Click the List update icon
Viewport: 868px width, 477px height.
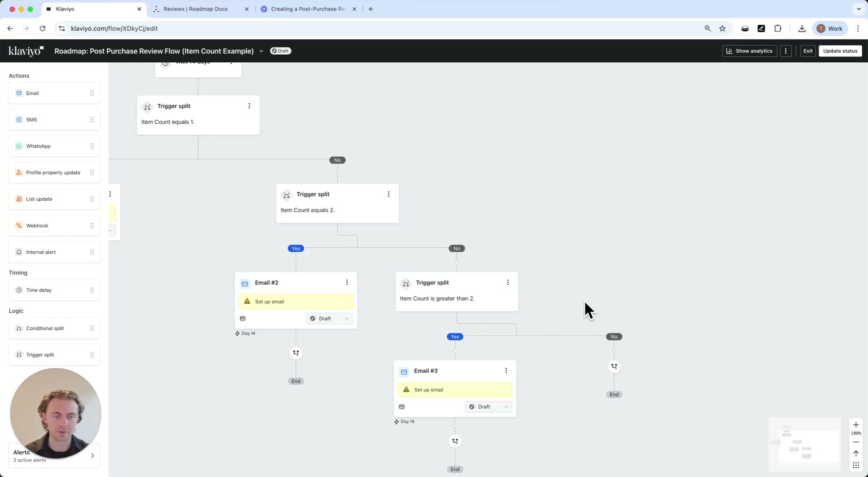19,199
